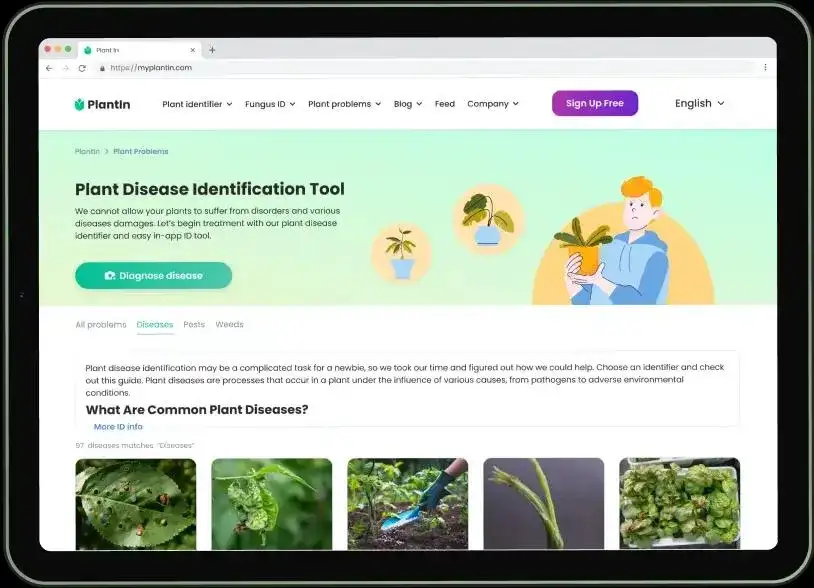
Task: Reload the page with refresh icon
Action: click(82, 68)
